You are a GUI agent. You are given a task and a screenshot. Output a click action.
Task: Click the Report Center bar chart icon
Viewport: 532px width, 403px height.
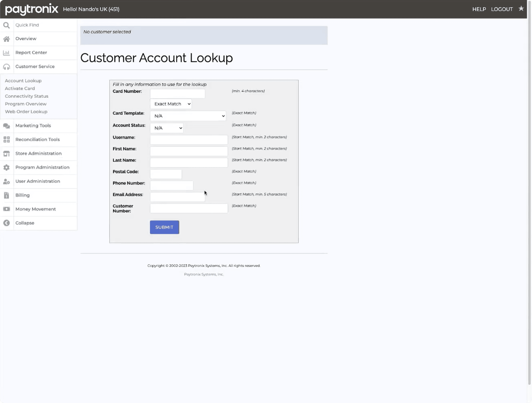tap(6, 53)
